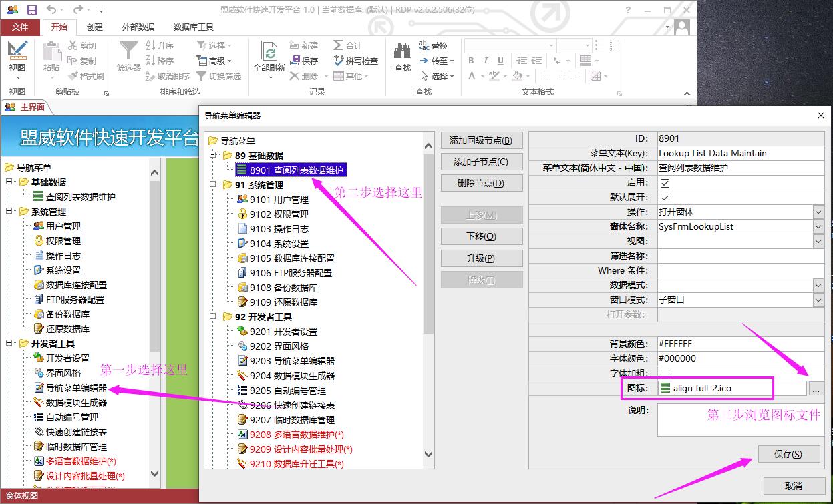Click the undo arrow in title bar
The image size is (833, 504).
[x=52, y=10]
